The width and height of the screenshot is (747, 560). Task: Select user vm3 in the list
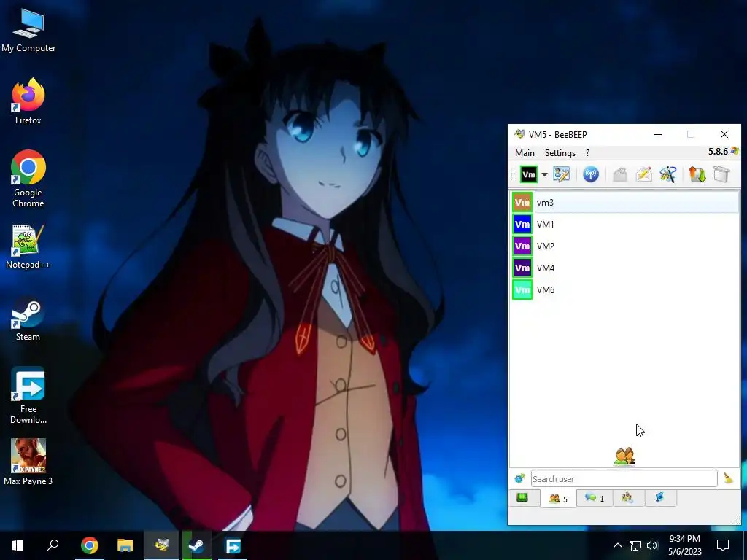tap(625, 203)
